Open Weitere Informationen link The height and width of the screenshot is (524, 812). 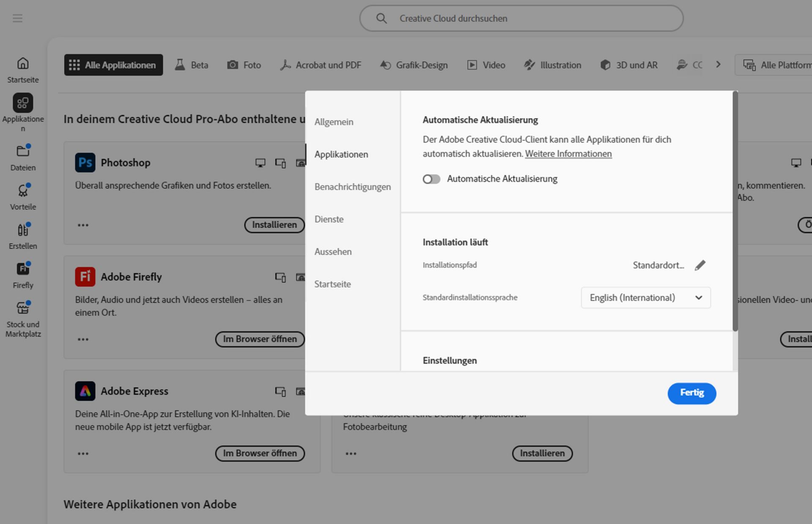point(568,154)
